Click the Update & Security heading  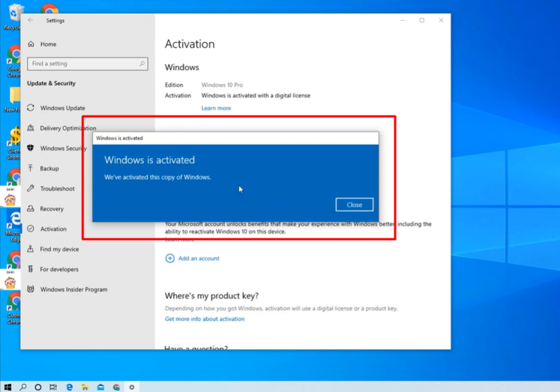[51, 83]
